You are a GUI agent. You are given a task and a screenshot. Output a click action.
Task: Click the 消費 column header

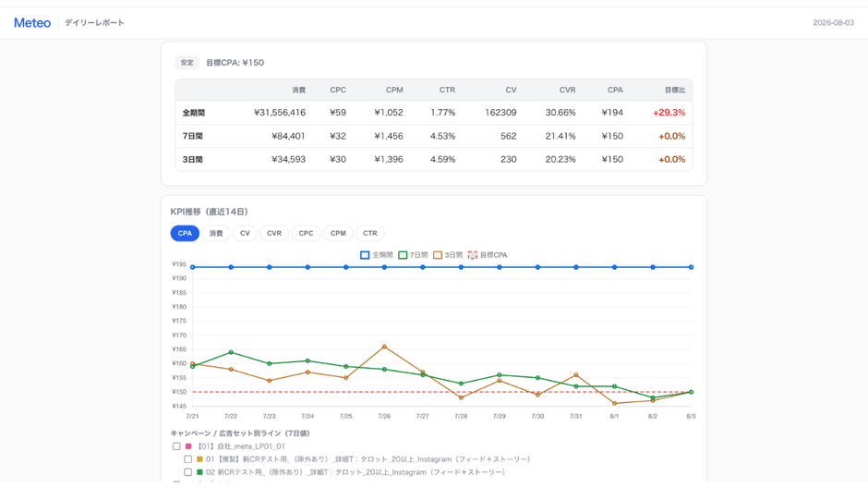tap(298, 90)
